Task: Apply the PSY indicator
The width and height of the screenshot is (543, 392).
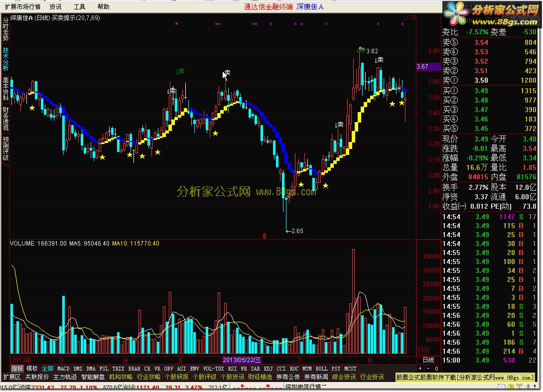Action: click(x=336, y=369)
